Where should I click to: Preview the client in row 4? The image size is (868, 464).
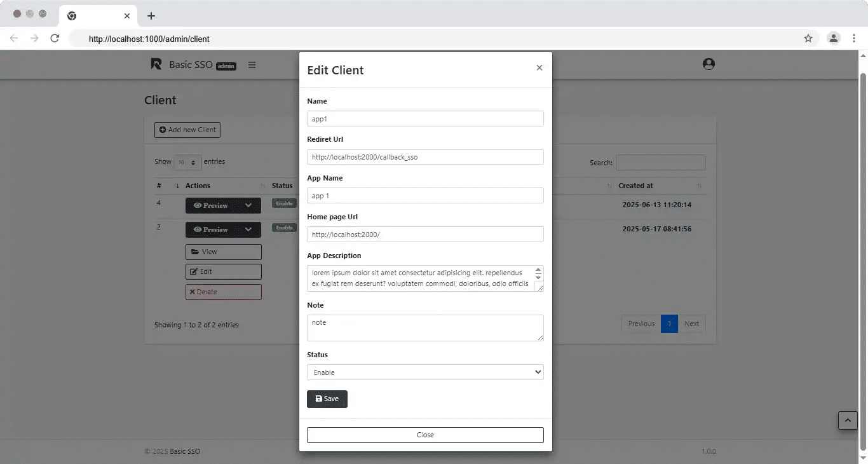pyautogui.click(x=210, y=205)
